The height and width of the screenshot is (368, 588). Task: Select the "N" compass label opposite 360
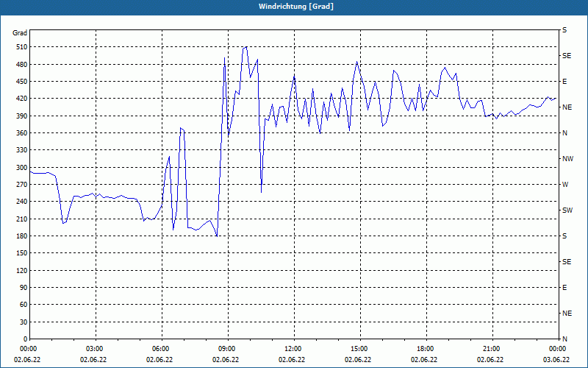pos(564,133)
